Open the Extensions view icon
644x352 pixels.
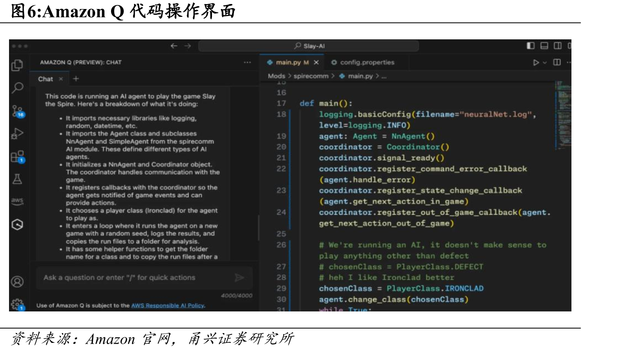pos(18,157)
